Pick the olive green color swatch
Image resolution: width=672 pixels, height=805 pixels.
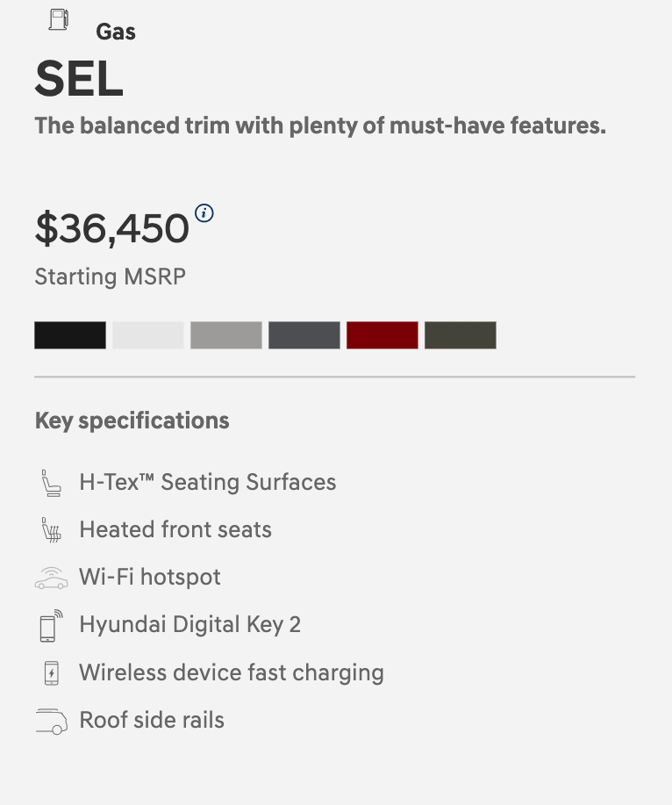(461, 335)
